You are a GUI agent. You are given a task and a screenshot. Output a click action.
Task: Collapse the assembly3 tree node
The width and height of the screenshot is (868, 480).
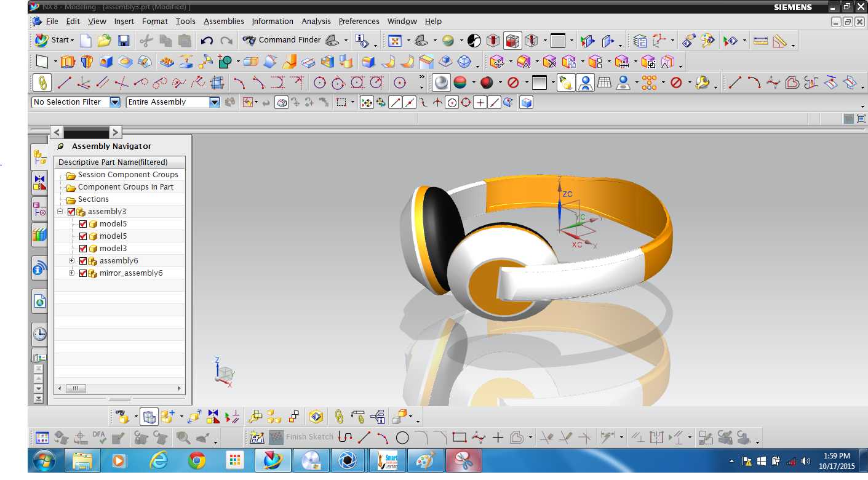pyautogui.click(x=60, y=212)
